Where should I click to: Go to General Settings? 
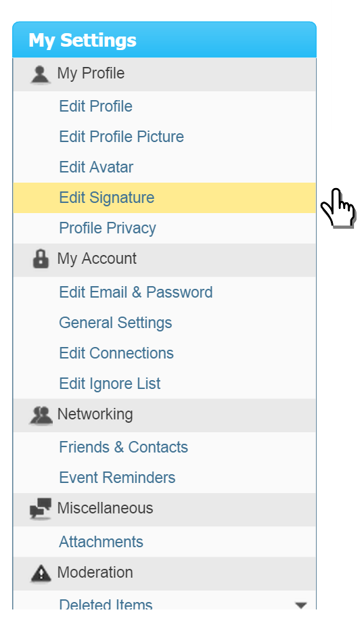pos(116,323)
